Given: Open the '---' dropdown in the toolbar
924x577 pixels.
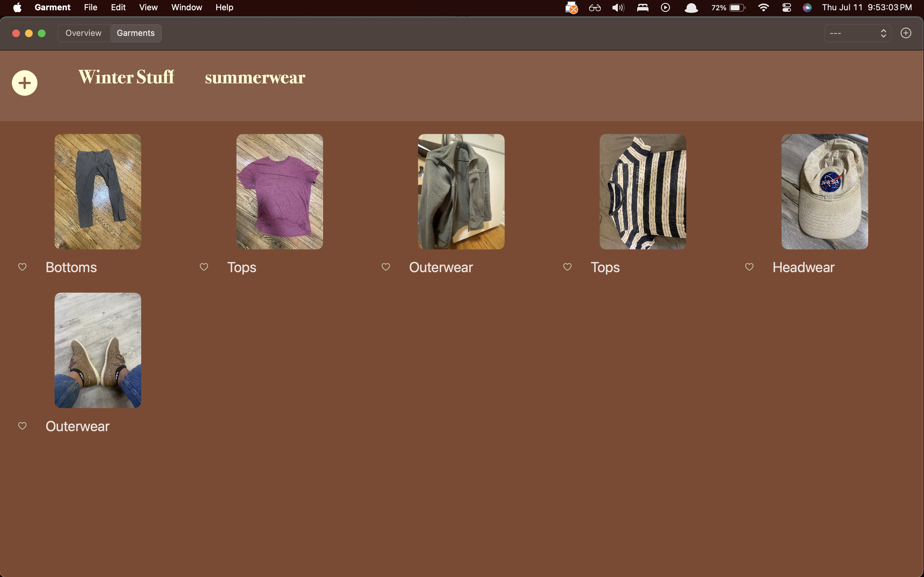Looking at the screenshot, I should (x=858, y=33).
